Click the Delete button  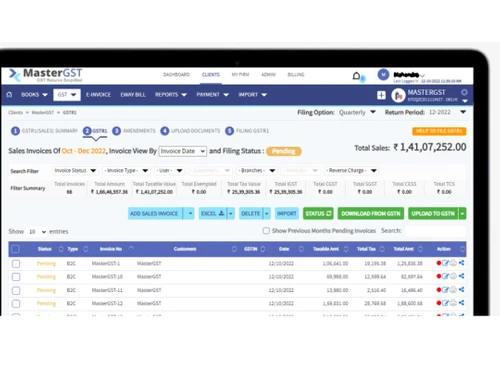tap(251, 213)
